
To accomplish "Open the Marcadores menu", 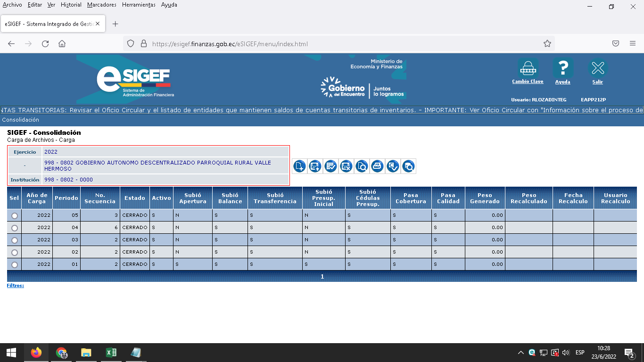I will tap(102, 5).
